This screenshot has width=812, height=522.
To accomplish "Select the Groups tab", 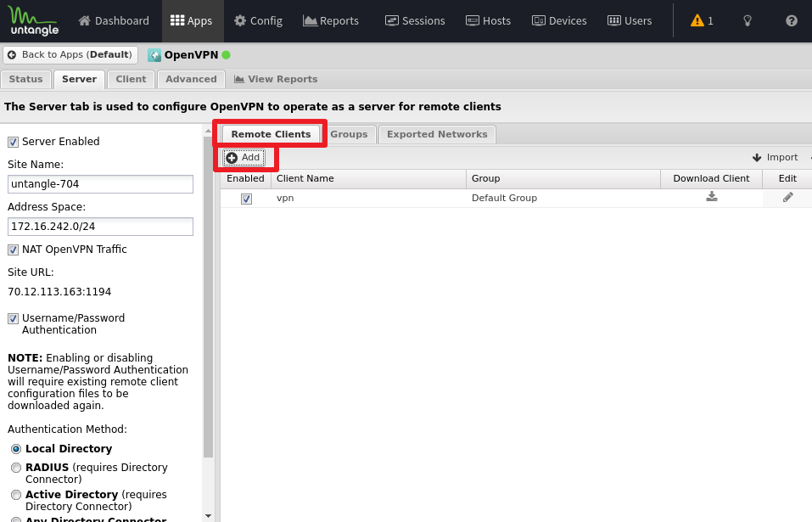I will 349,134.
